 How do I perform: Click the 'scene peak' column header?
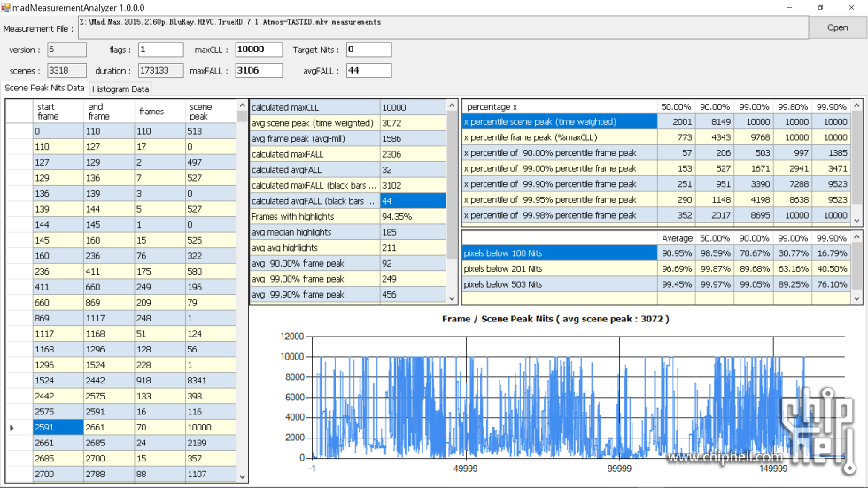pyautogui.click(x=211, y=111)
